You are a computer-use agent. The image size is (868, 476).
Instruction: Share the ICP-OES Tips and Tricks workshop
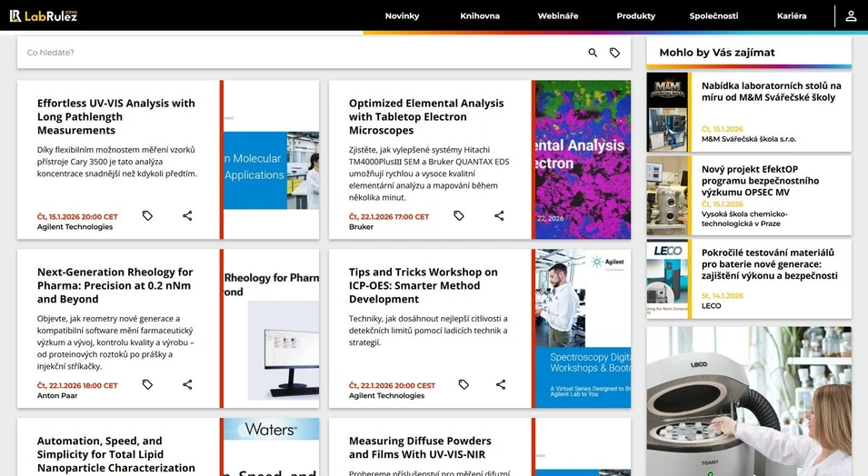click(501, 385)
